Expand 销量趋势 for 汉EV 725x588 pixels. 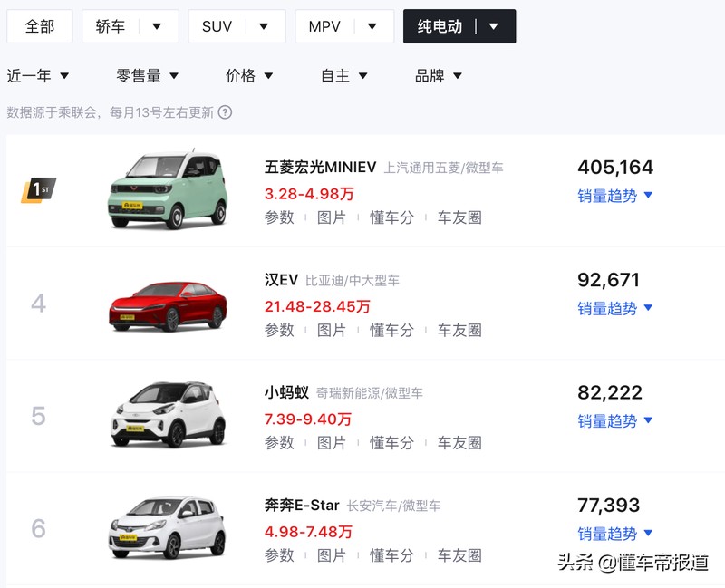coord(615,308)
